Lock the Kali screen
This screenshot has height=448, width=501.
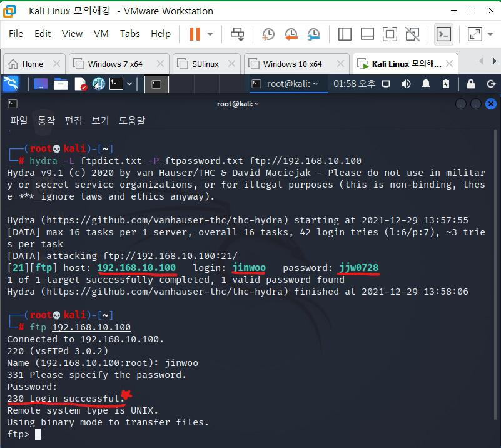pyautogui.click(x=470, y=84)
